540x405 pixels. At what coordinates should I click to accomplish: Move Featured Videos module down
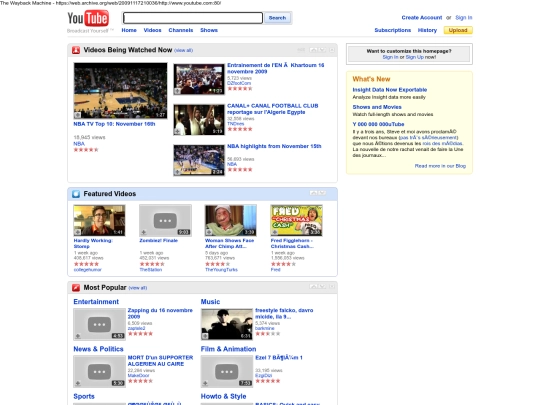pyautogui.click(x=322, y=193)
